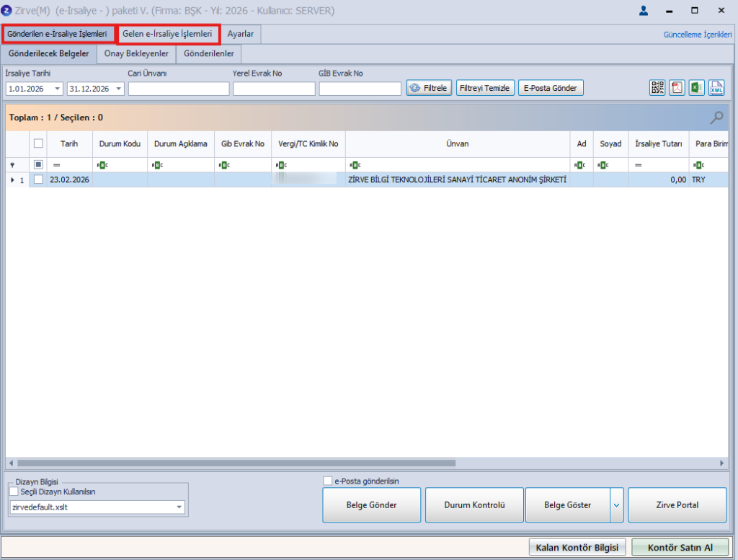Export the list to PDF

point(677,88)
